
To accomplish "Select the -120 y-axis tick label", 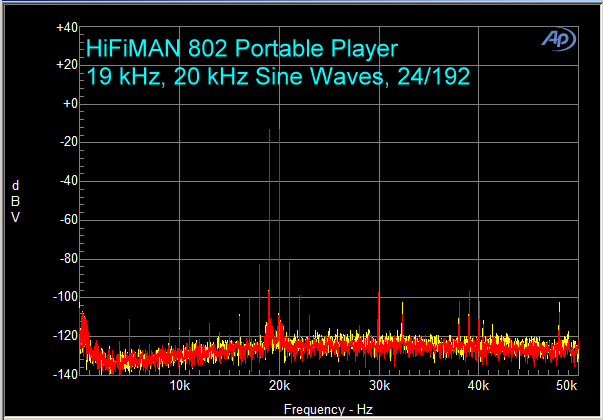I will tap(66, 336).
